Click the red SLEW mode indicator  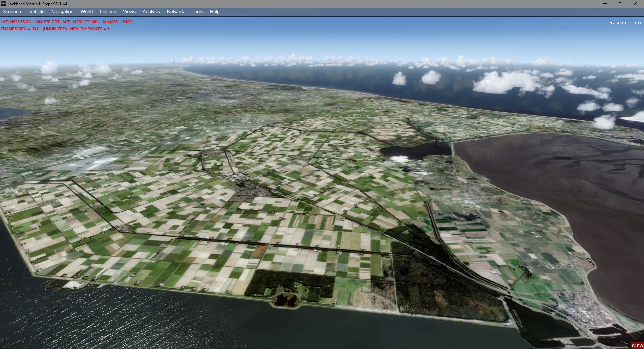coord(637,346)
